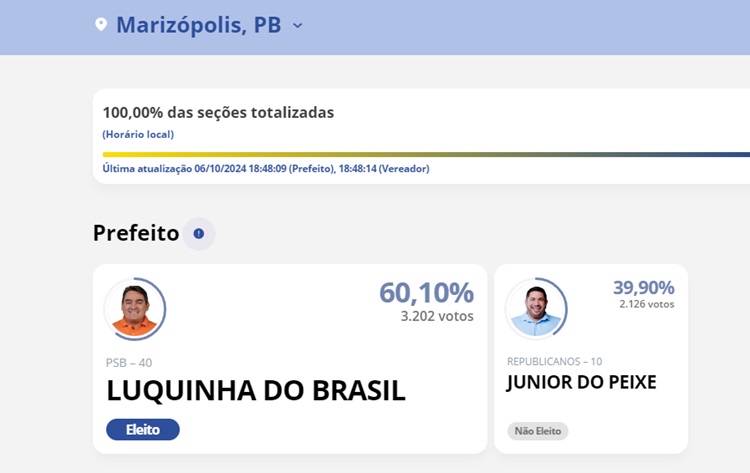Click the REPUBLICANOS – 10 party label

[x=554, y=361]
